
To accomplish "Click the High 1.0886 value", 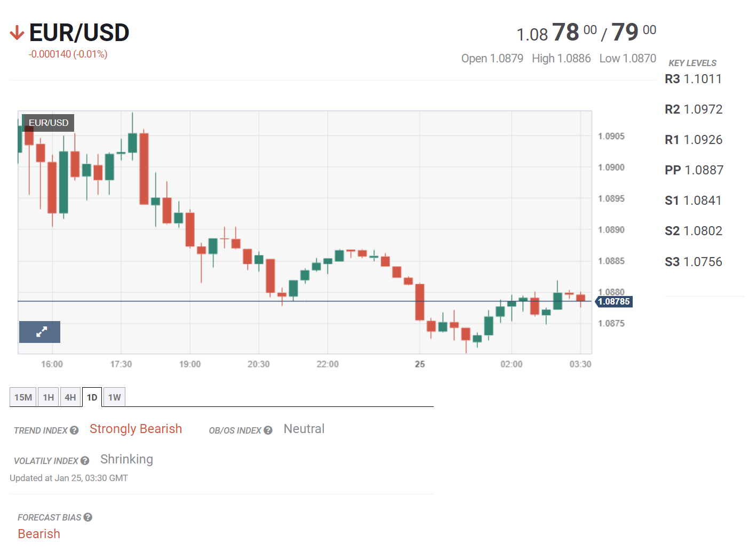I will (x=561, y=58).
